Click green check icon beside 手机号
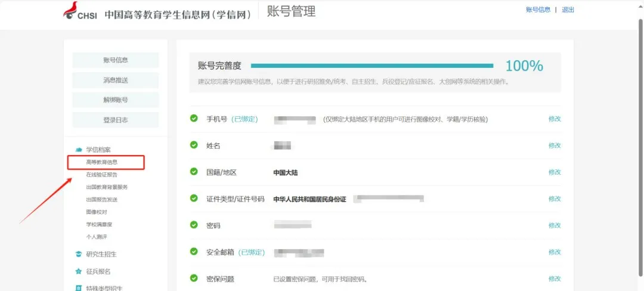The width and height of the screenshot is (644, 291). click(194, 118)
